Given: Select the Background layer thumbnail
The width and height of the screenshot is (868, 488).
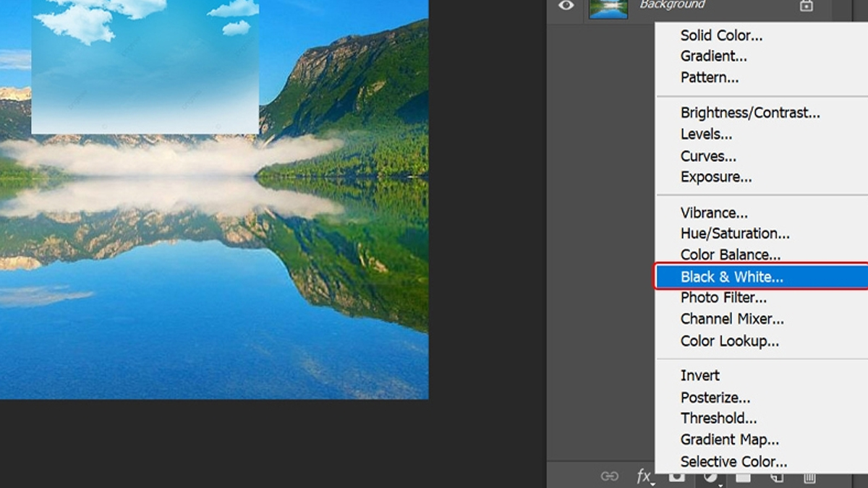Looking at the screenshot, I should coord(608,7).
